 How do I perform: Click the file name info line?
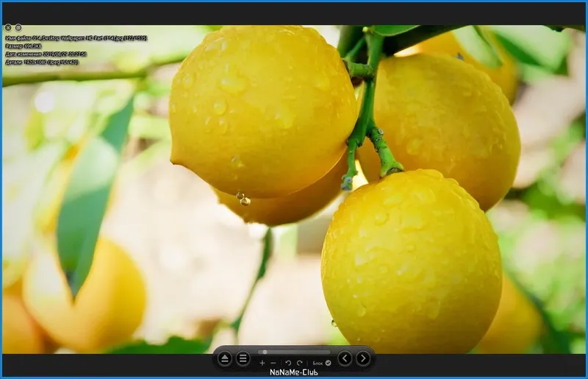tap(76, 38)
